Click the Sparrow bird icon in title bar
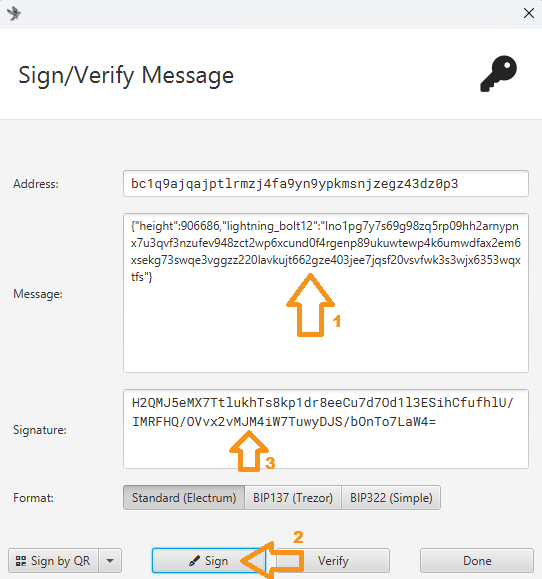 click(x=14, y=14)
